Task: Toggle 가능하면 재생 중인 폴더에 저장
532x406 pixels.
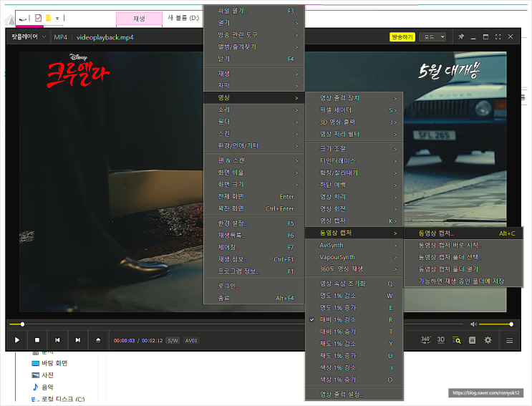Action: pyautogui.click(x=463, y=281)
